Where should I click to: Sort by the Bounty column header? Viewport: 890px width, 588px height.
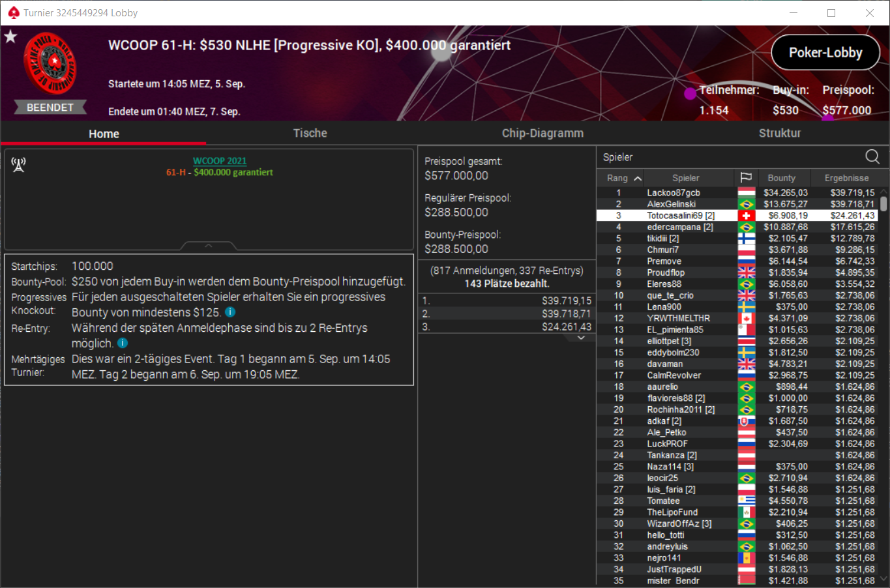(x=781, y=178)
